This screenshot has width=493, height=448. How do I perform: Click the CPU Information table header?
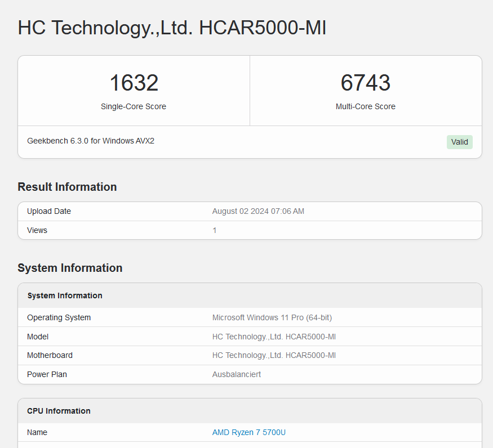click(x=250, y=411)
